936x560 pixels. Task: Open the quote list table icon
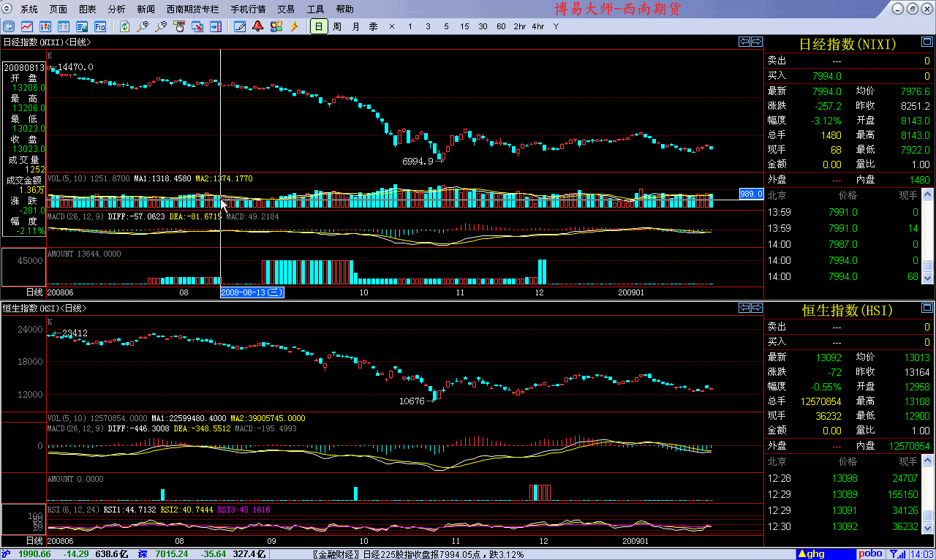point(64,26)
